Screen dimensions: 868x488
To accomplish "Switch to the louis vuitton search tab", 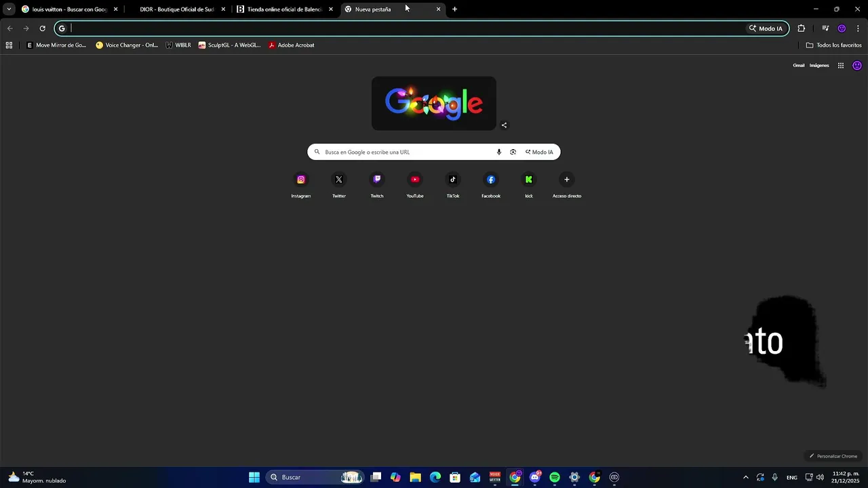I will [x=69, y=9].
